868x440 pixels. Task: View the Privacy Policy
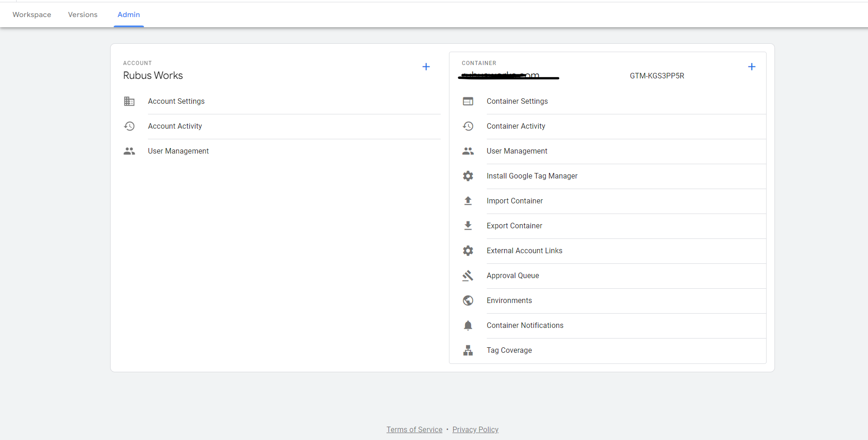click(x=475, y=429)
